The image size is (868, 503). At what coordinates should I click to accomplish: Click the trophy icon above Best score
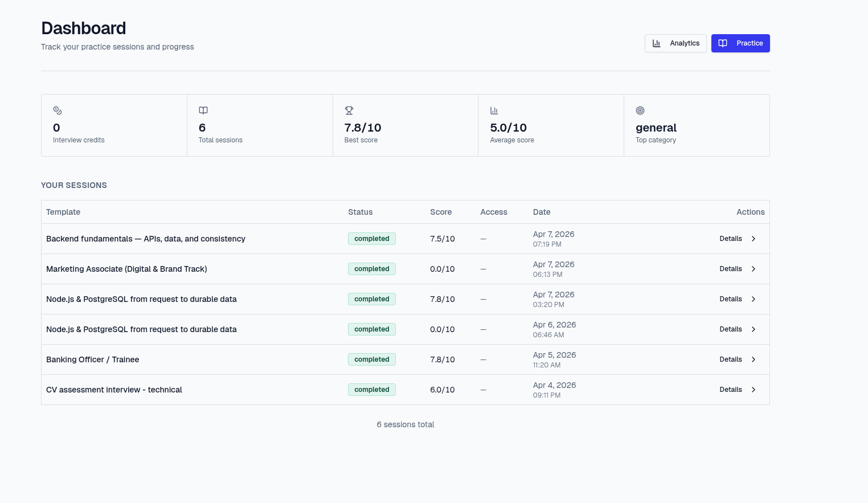pyautogui.click(x=349, y=111)
